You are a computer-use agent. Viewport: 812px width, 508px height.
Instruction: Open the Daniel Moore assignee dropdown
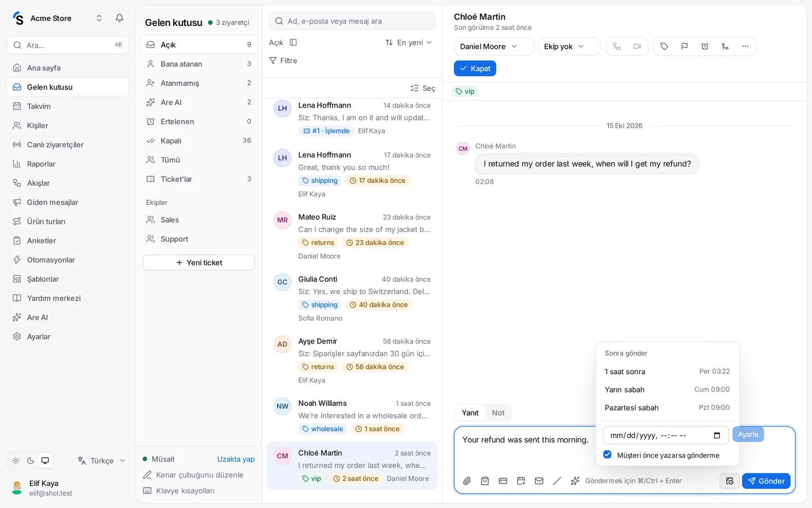(494, 46)
